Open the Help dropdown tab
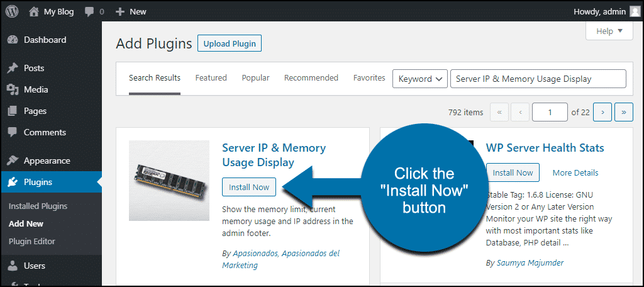The height and width of the screenshot is (287, 644). pyautogui.click(x=609, y=31)
